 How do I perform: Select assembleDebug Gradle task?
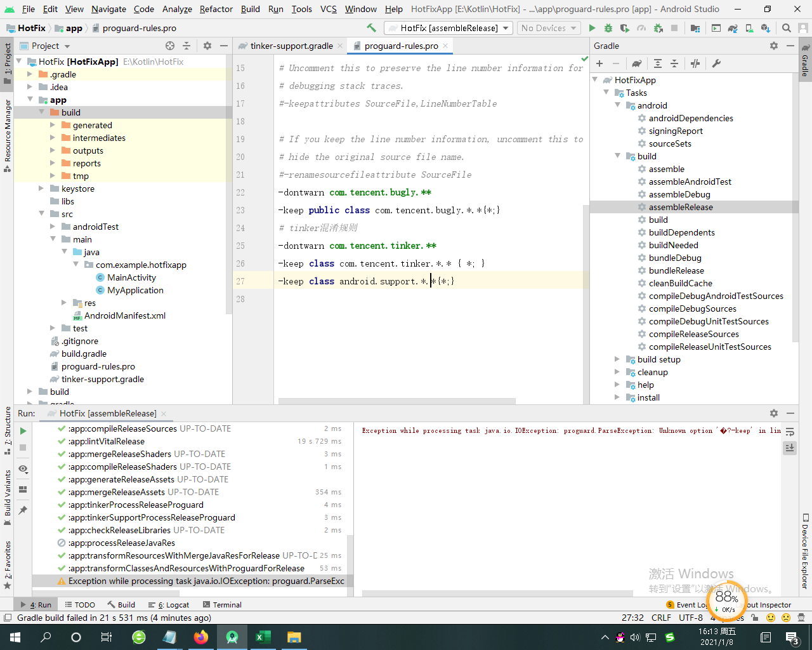click(679, 194)
